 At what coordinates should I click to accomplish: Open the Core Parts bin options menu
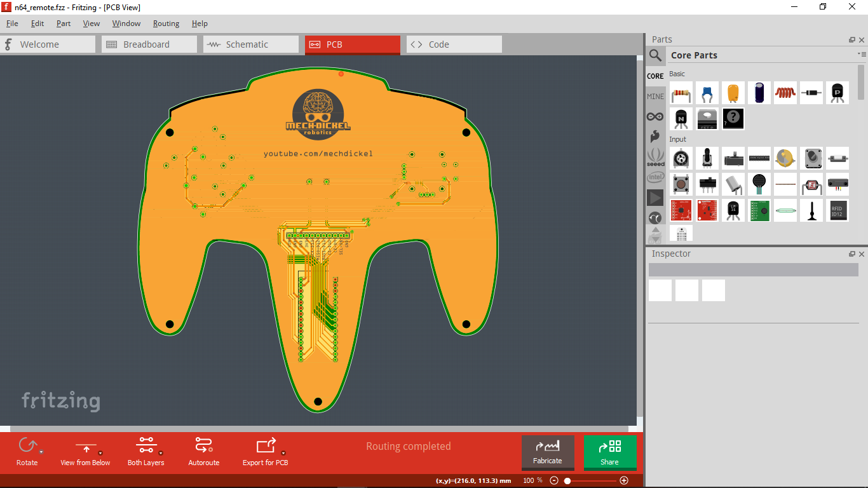click(861, 55)
